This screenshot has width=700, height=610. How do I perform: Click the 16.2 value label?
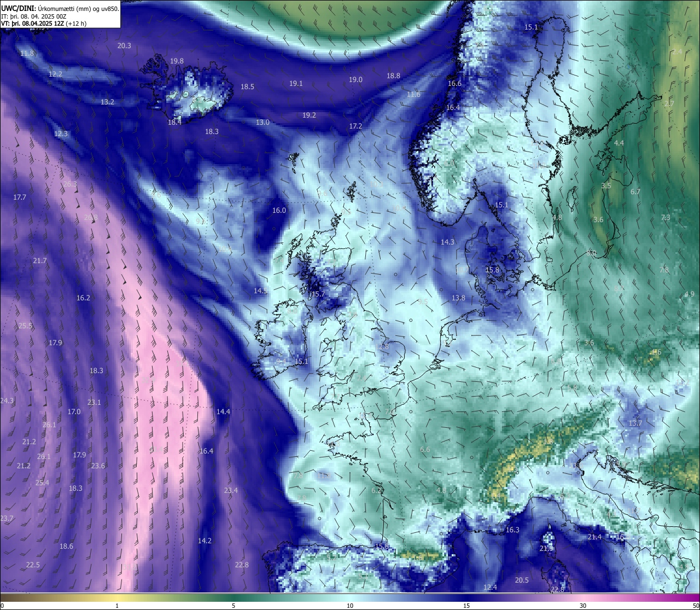[83, 298]
